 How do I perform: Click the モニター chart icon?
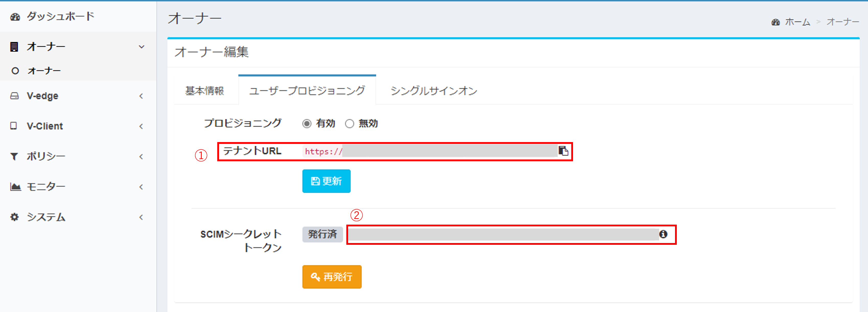[x=15, y=186]
